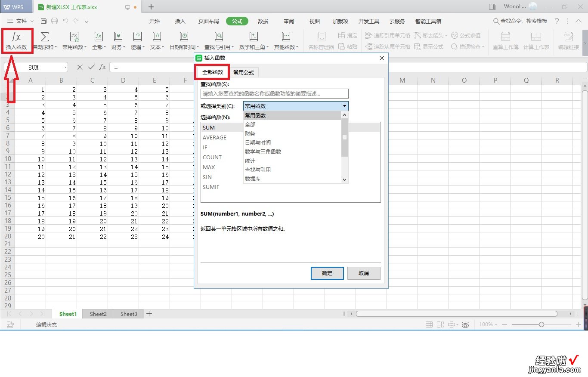Viewport: 588px width, 377px height.
Task: Open the 常用函数 ribbon icon
Action: point(74,37)
